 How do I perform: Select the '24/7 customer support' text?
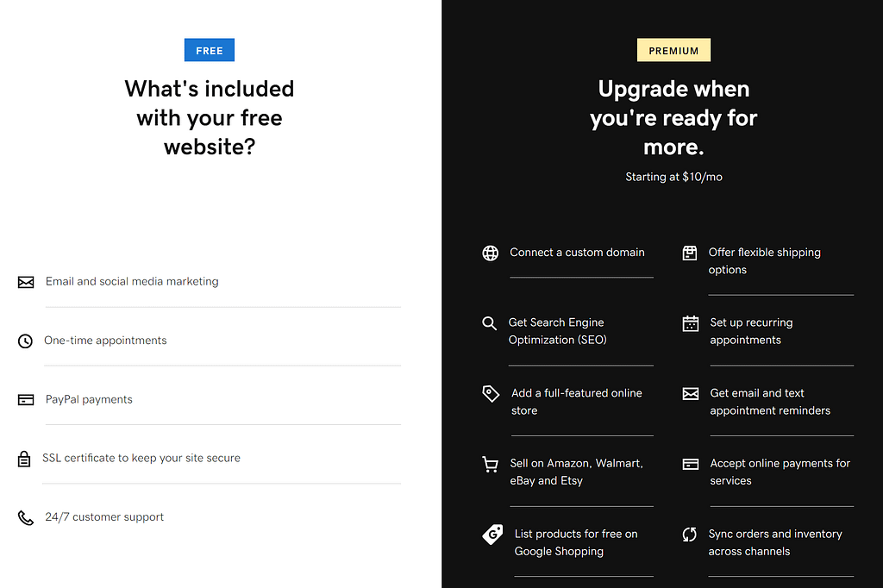click(x=104, y=517)
